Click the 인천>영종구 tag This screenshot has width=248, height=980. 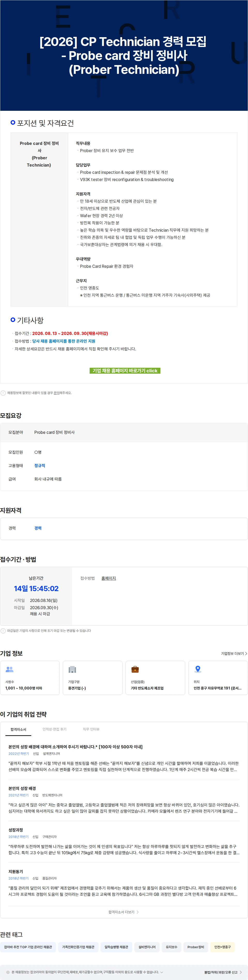pos(222,947)
